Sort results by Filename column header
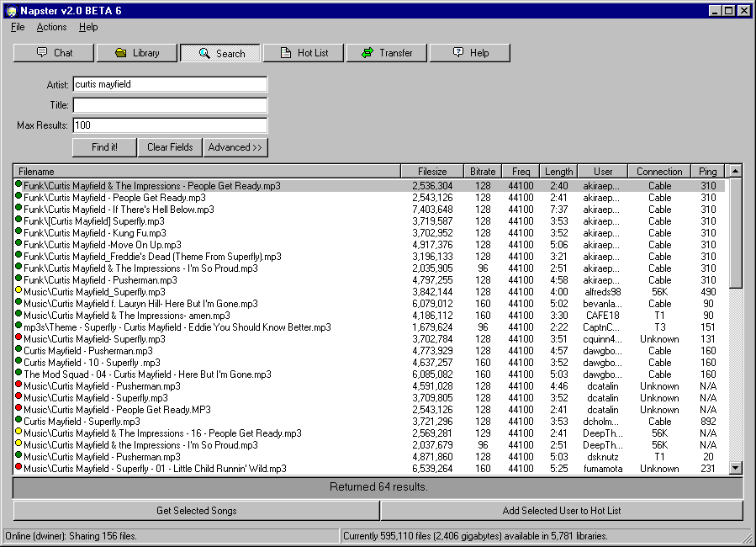 pyautogui.click(x=207, y=171)
